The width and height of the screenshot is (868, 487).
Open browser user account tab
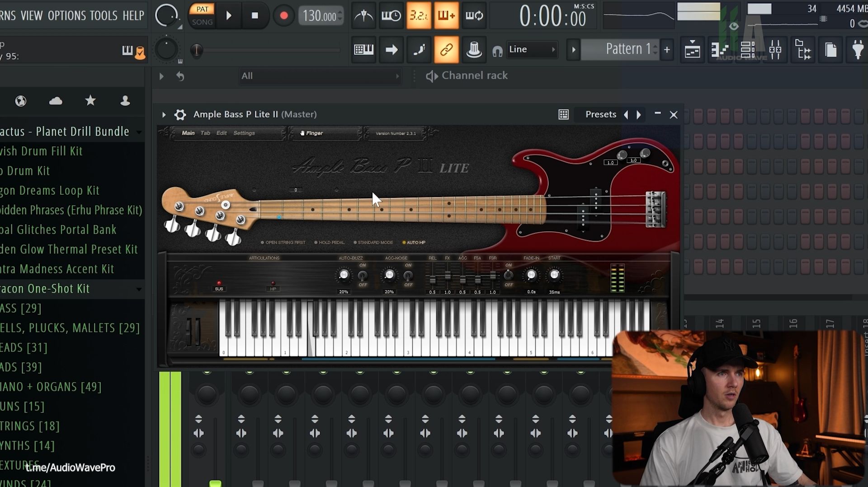125,100
